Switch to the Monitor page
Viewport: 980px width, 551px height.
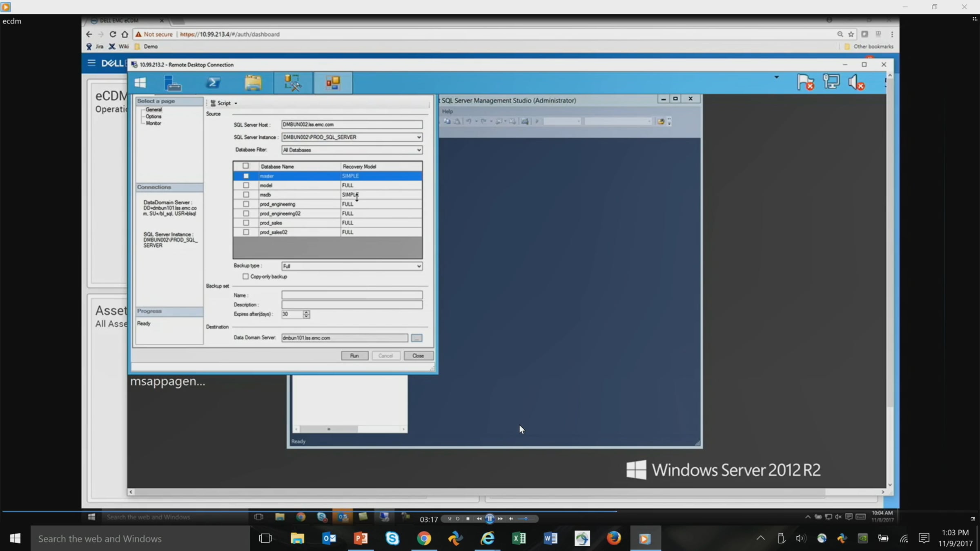coord(154,123)
